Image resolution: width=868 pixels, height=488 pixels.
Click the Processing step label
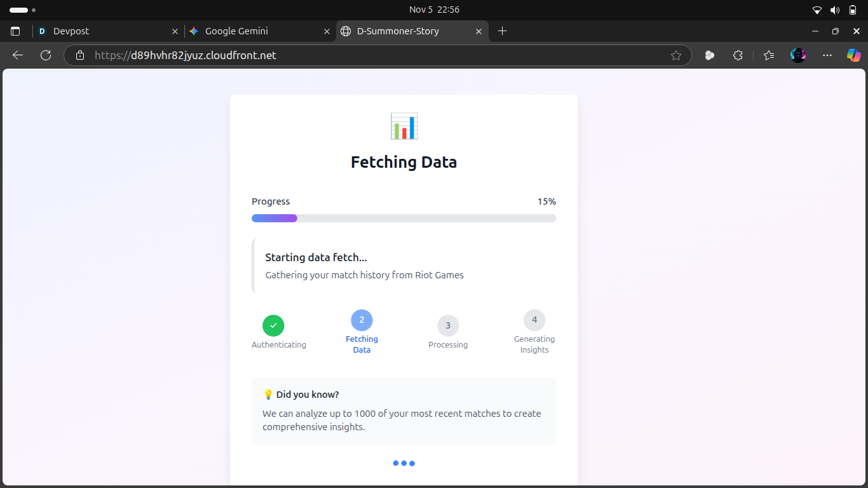pyautogui.click(x=448, y=345)
